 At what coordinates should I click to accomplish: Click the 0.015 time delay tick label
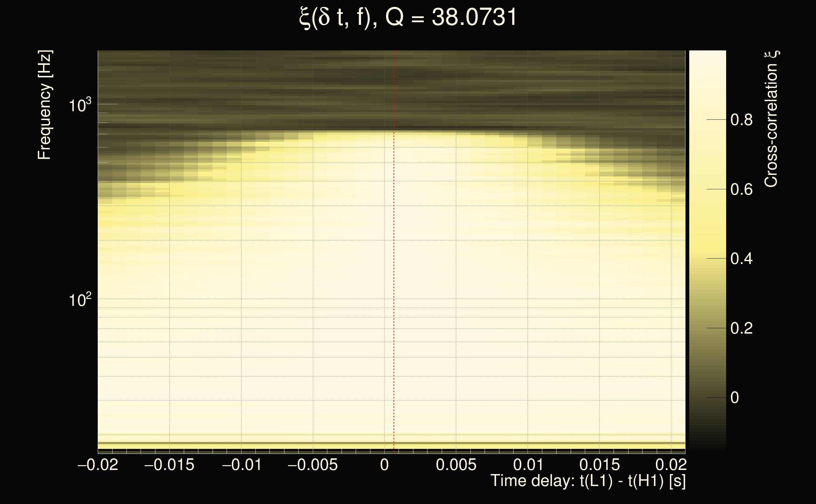pyautogui.click(x=599, y=465)
